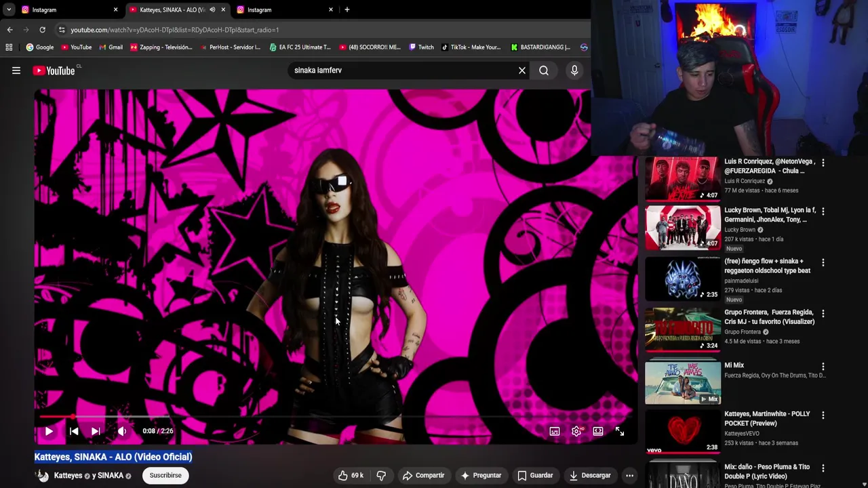Open options for Mi Mix
Image resolution: width=868 pixels, height=488 pixels.
coord(823,367)
